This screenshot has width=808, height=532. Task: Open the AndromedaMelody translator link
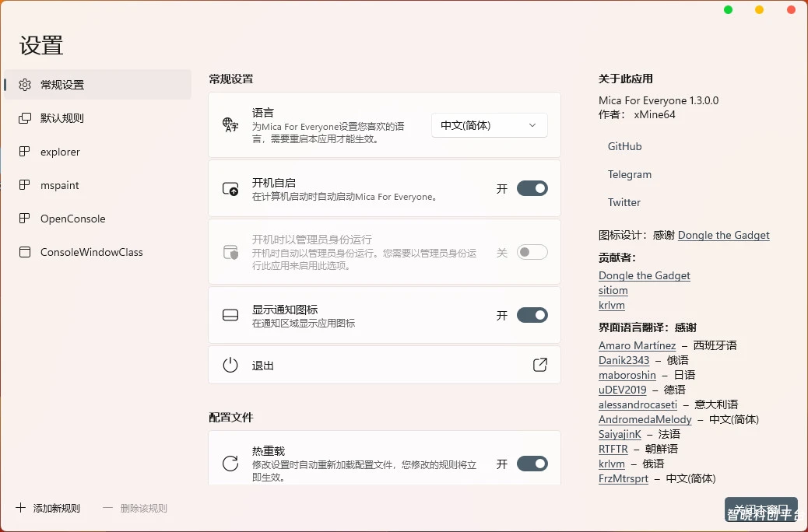[645, 419]
